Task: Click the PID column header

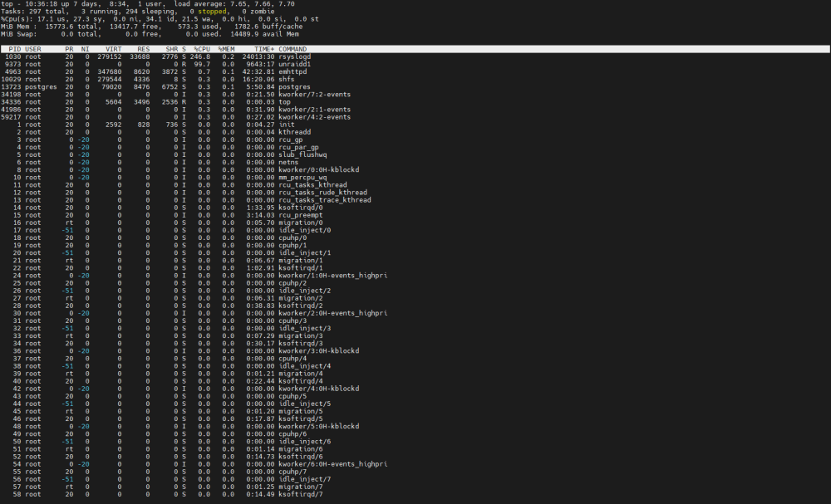Action: coord(15,49)
